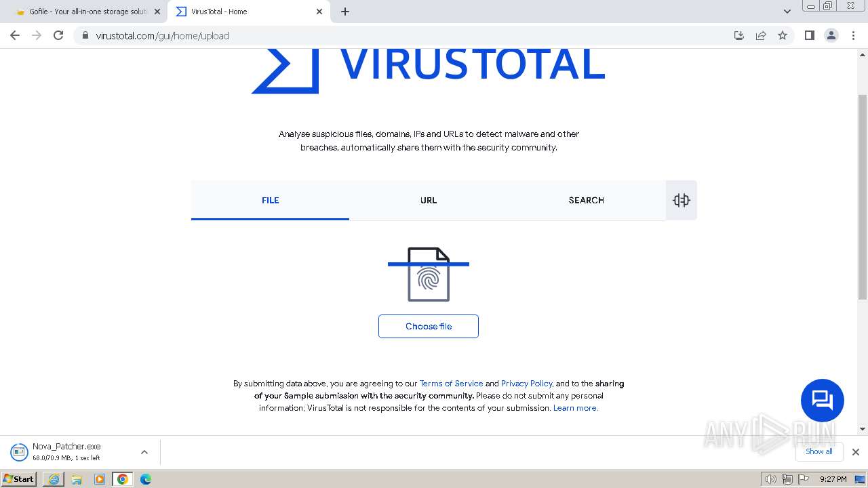Open the Windows Start button

tap(19, 479)
